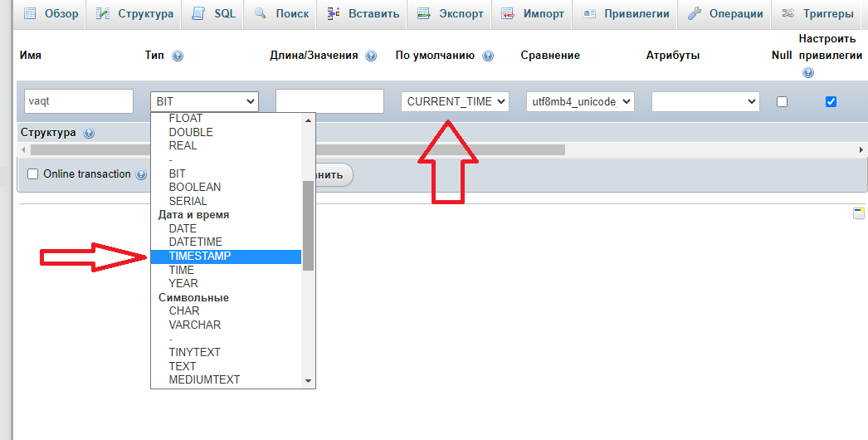This screenshot has width=868, height=440.
Task: Open the CURRENT_TIME default value dropdown
Action: 455,101
